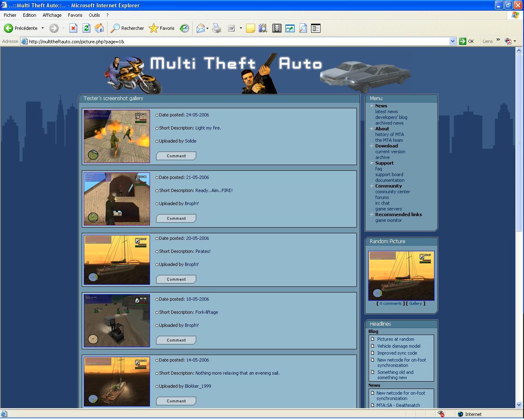
Task: Open the Outils menu
Action: point(94,15)
